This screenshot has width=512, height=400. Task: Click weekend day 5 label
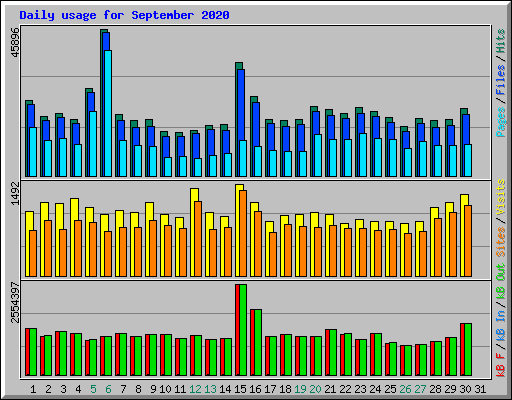tap(93, 389)
